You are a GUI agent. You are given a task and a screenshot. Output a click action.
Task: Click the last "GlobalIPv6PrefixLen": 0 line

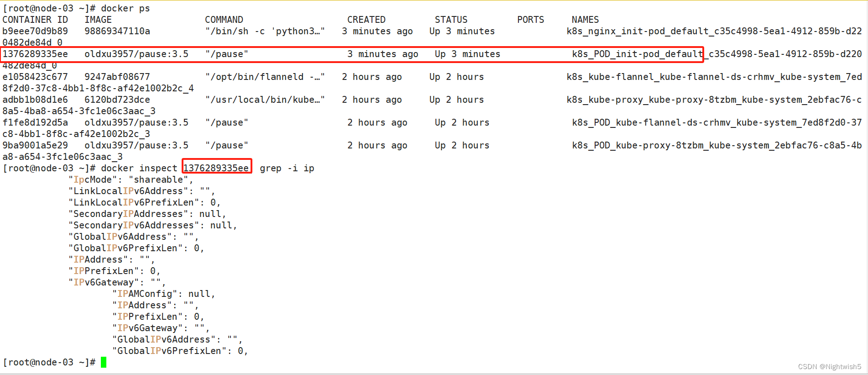(x=180, y=351)
